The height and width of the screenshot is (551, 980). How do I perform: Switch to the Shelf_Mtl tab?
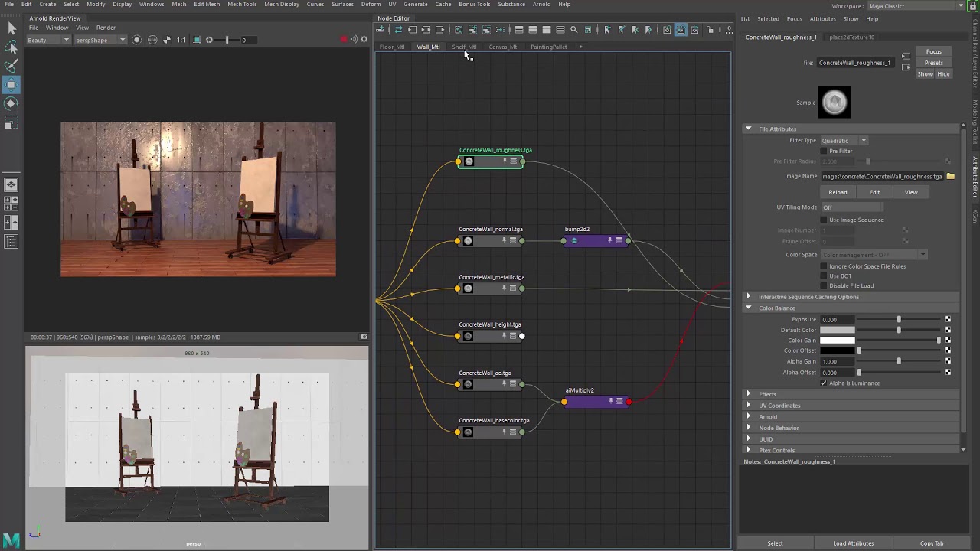tap(464, 47)
